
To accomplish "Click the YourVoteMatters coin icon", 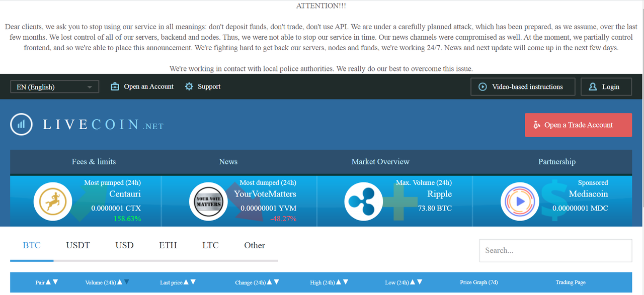I will 208,202.
